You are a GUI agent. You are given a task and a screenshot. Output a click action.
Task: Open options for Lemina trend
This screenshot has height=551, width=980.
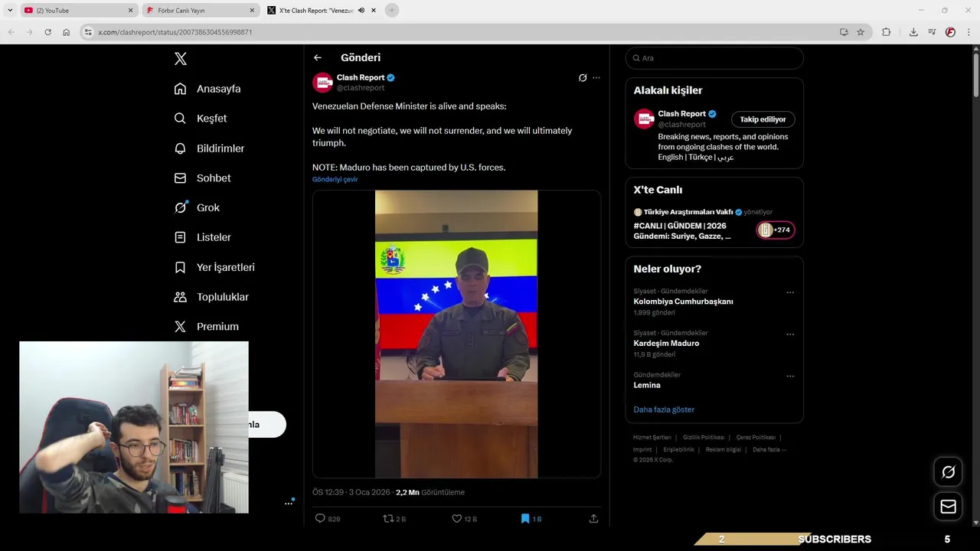790,377
